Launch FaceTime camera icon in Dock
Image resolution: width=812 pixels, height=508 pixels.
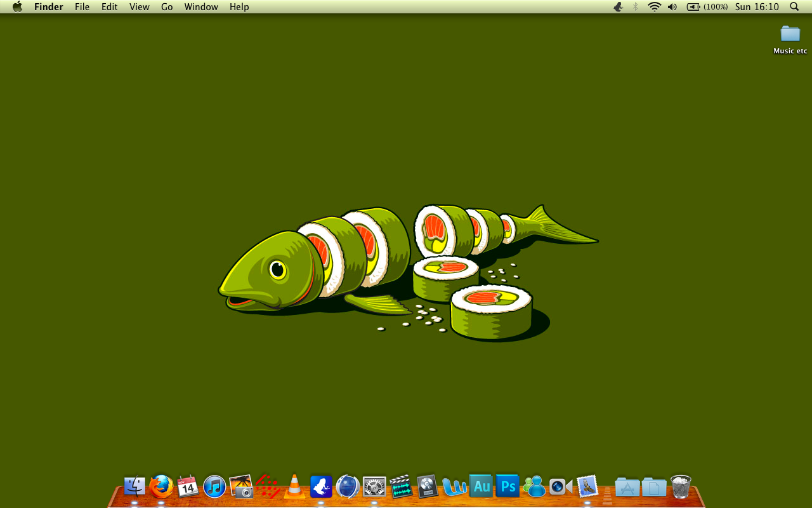(561, 487)
